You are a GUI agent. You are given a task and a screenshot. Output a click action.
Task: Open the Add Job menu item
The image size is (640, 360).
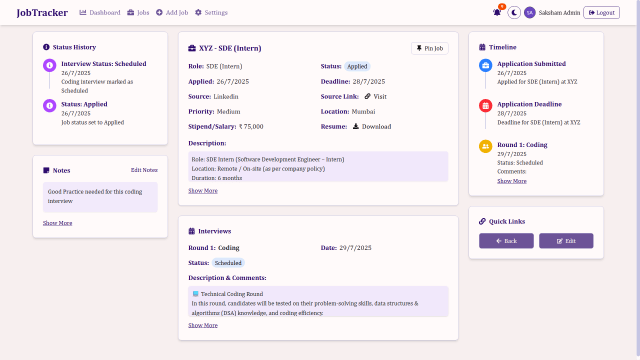pos(172,13)
